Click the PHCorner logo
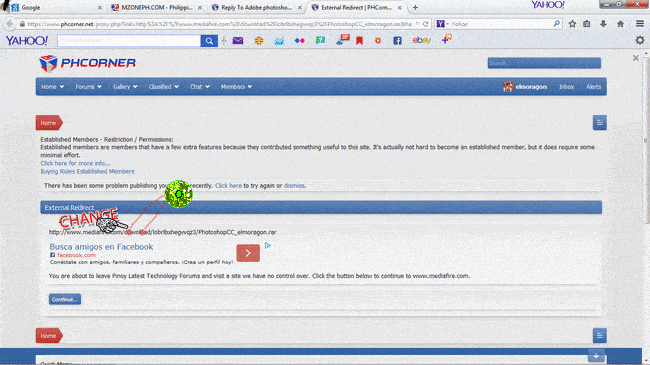 click(87, 63)
